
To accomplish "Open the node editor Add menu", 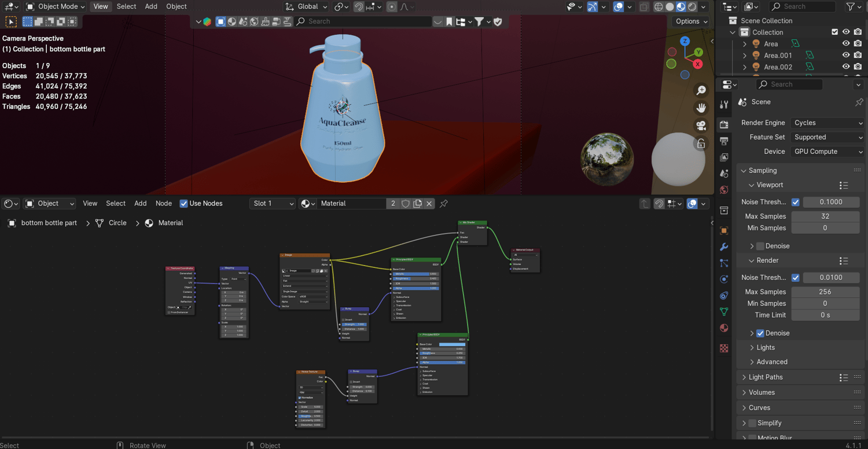I will click(x=141, y=204).
